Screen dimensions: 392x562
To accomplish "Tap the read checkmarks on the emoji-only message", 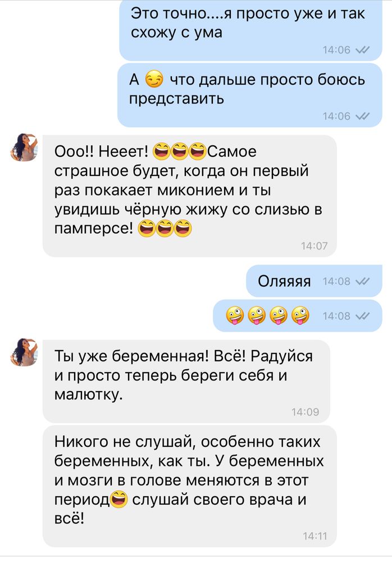I will point(363,316).
